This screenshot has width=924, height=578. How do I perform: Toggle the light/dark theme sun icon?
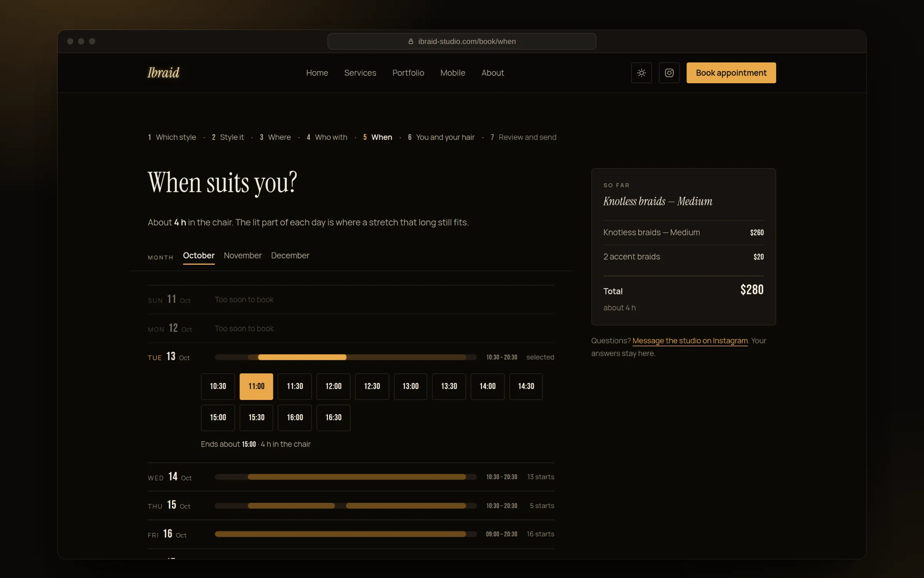pos(641,73)
